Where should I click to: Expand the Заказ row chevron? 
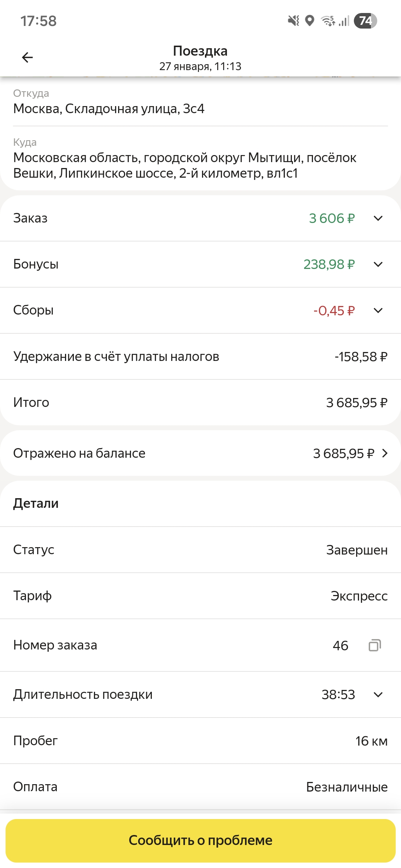378,218
